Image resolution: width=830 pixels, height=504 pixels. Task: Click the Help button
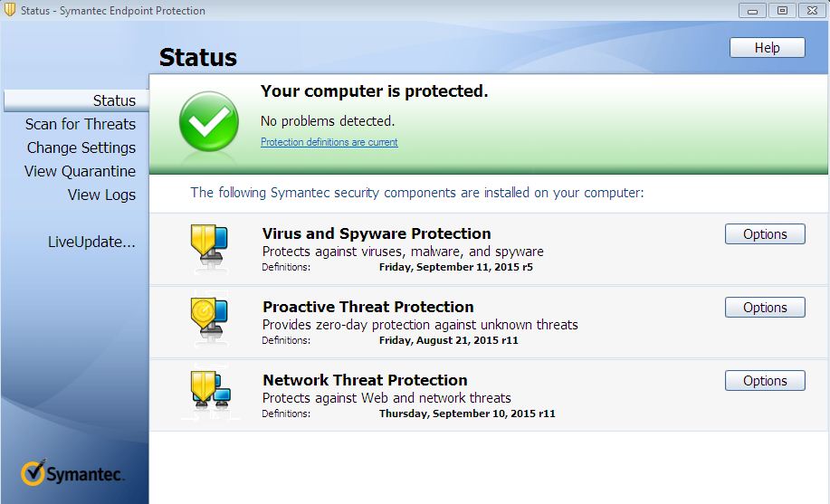click(x=767, y=48)
